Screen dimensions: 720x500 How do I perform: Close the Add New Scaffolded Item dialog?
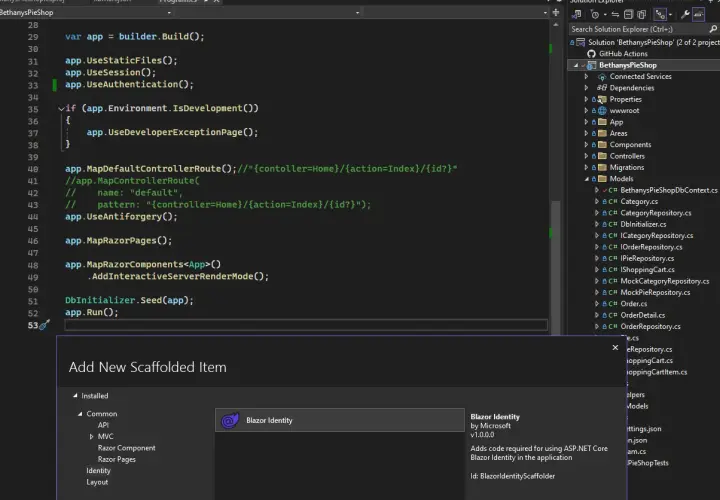(615, 348)
